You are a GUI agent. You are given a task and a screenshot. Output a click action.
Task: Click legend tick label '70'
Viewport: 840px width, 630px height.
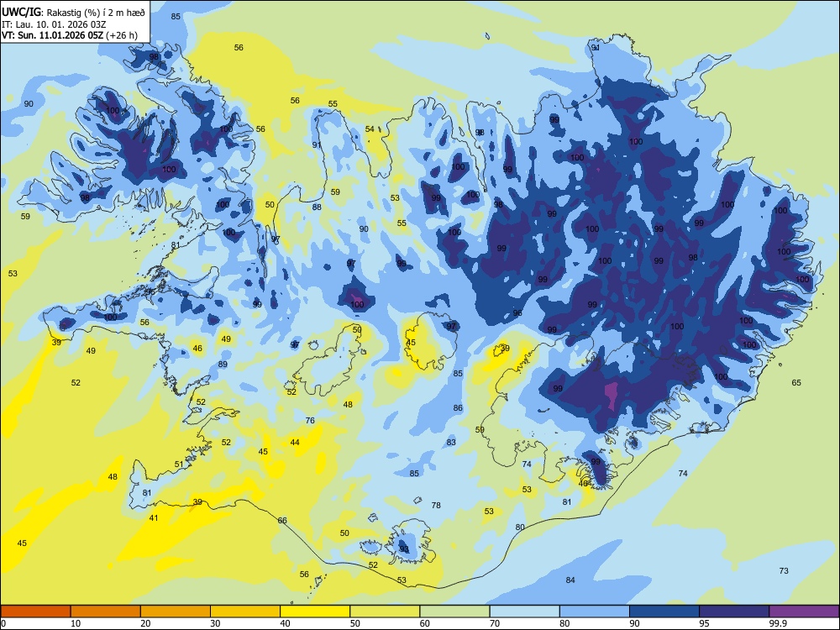(495, 623)
